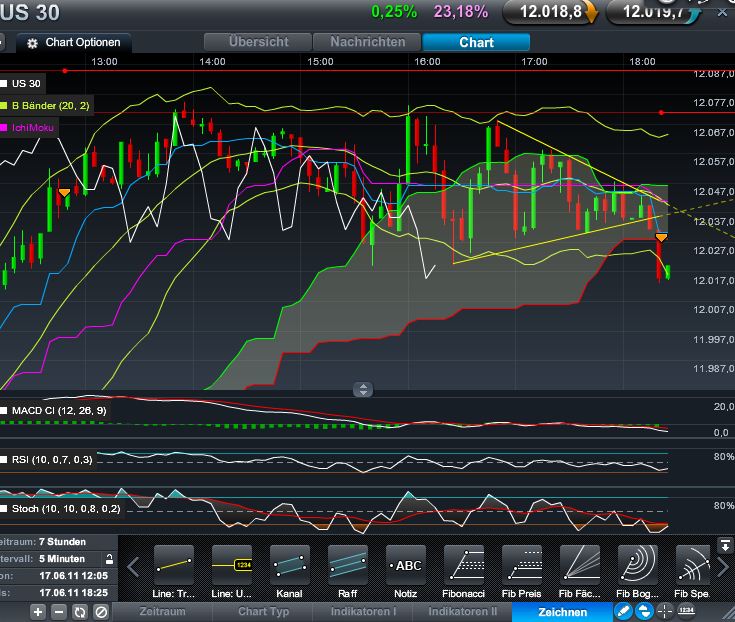Open the Indikatoren I tab
The image size is (735, 622).
367,611
